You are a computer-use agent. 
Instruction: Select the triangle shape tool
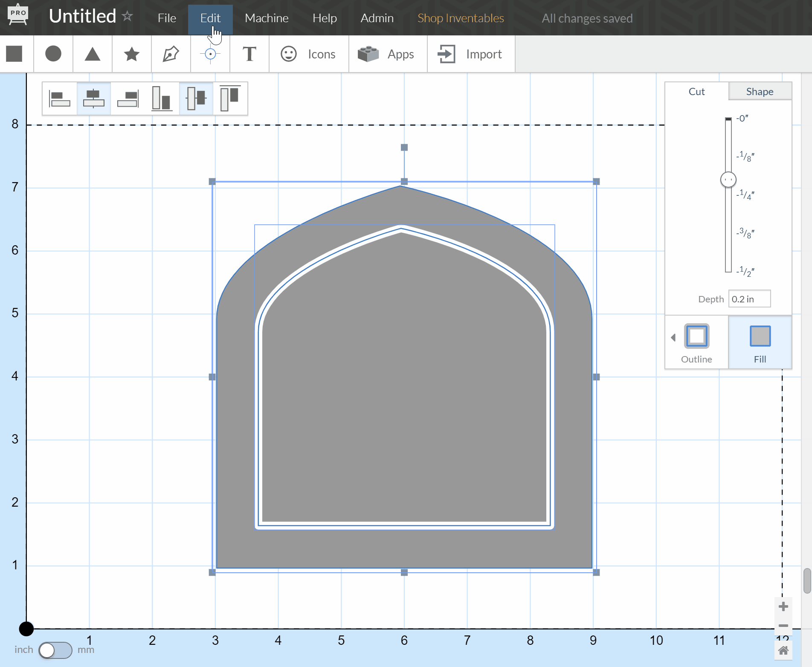93,54
